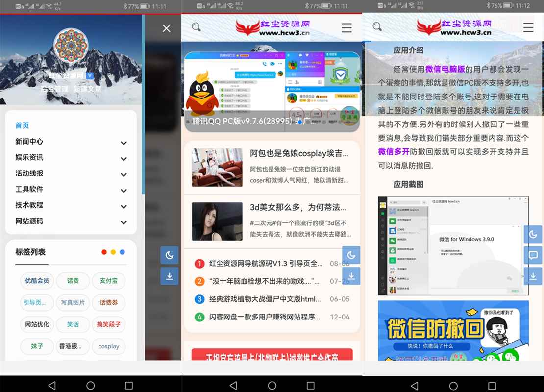Select the 网站优化 tag
The width and height of the screenshot is (544, 392).
pos(37,324)
